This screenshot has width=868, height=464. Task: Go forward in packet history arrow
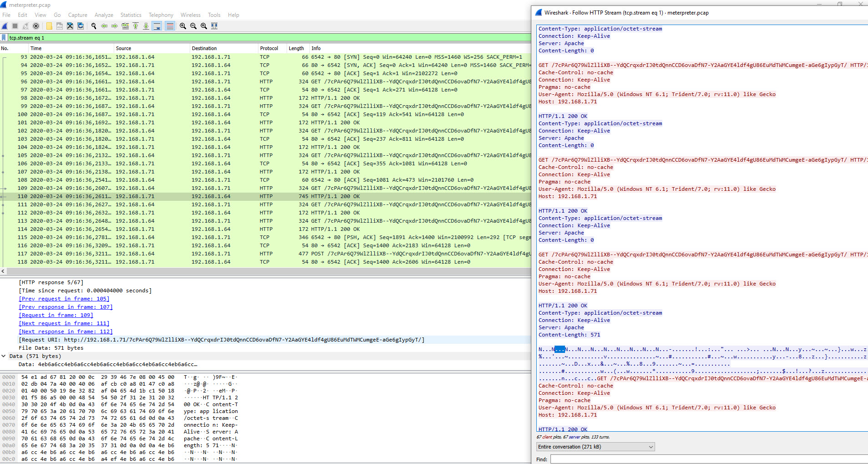point(115,26)
